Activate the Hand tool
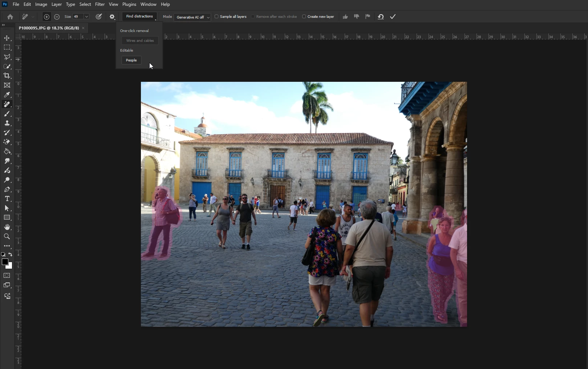Viewport: 588px width, 369px height. [x=7, y=227]
